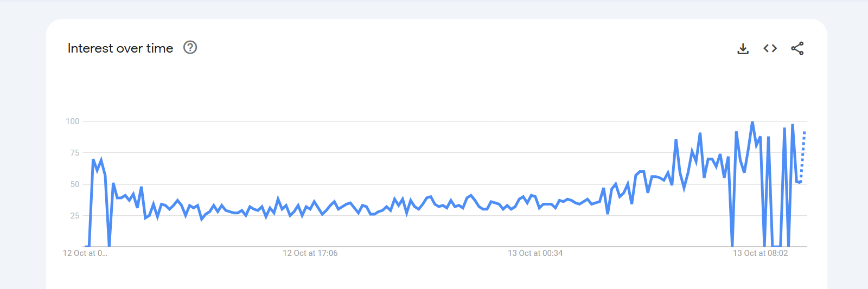Click the 100 label on the y-axis
The height and width of the screenshot is (289, 868).
point(73,121)
